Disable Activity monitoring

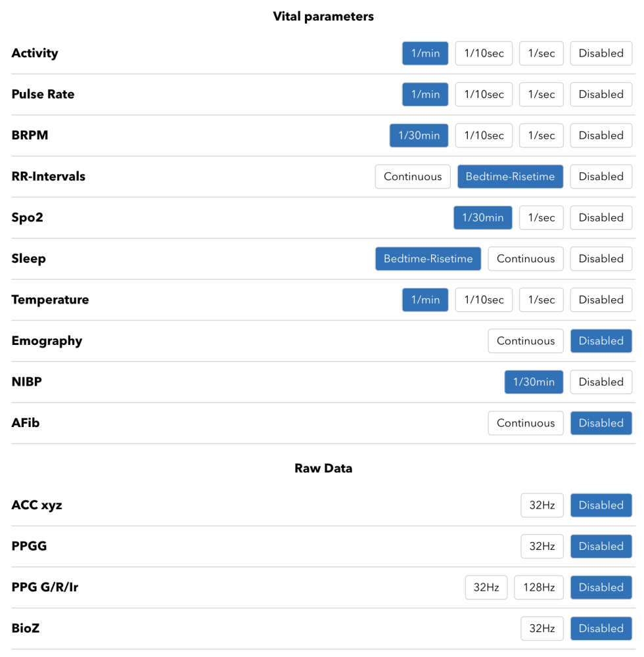(x=601, y=53)
